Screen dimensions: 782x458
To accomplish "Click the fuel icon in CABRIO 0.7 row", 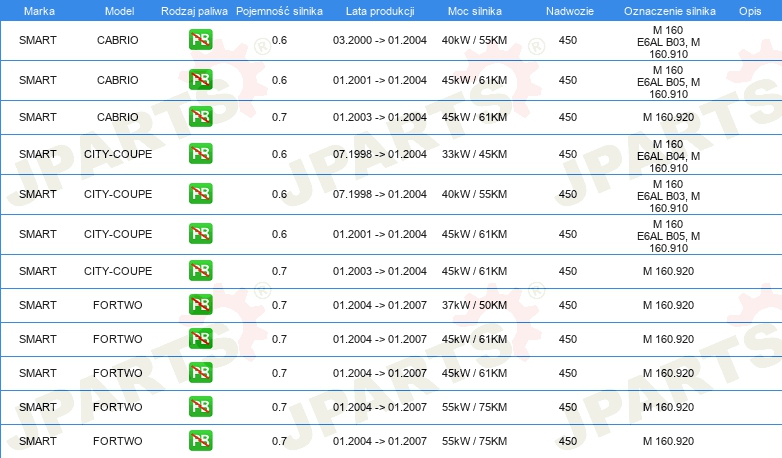I will pos(200,117).
